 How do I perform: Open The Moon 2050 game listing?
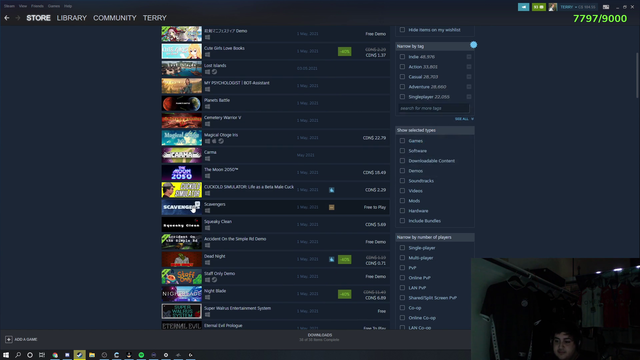tap(276, 173)
